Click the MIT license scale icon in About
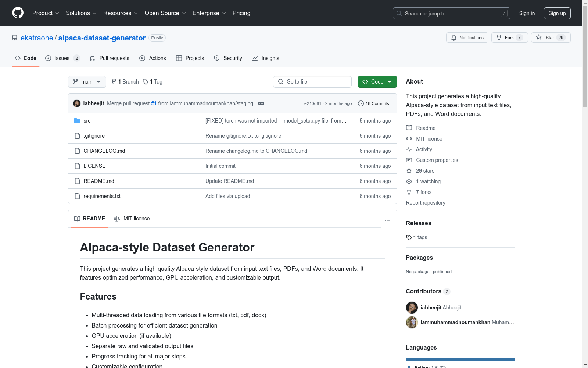The width and height of the screenshot is (588, 368). 409,139
